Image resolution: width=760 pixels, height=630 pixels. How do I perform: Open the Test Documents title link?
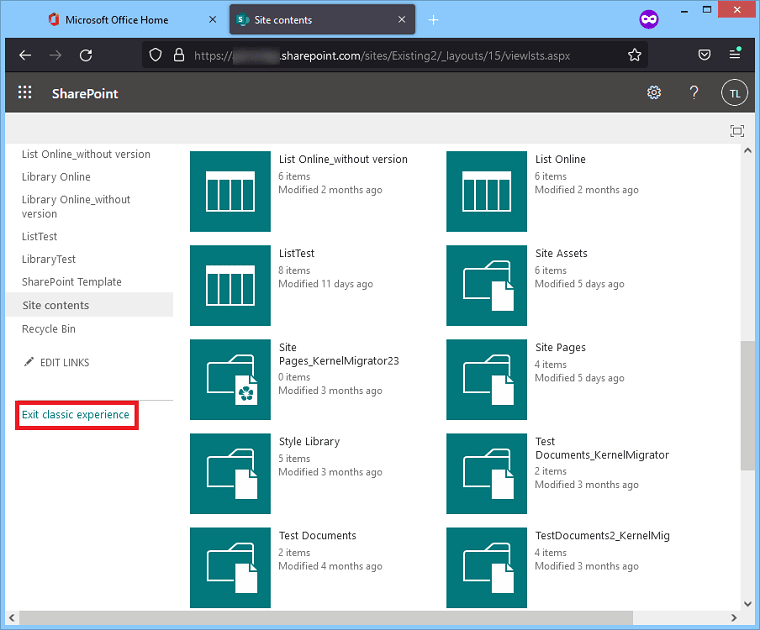tap(317, 536)
